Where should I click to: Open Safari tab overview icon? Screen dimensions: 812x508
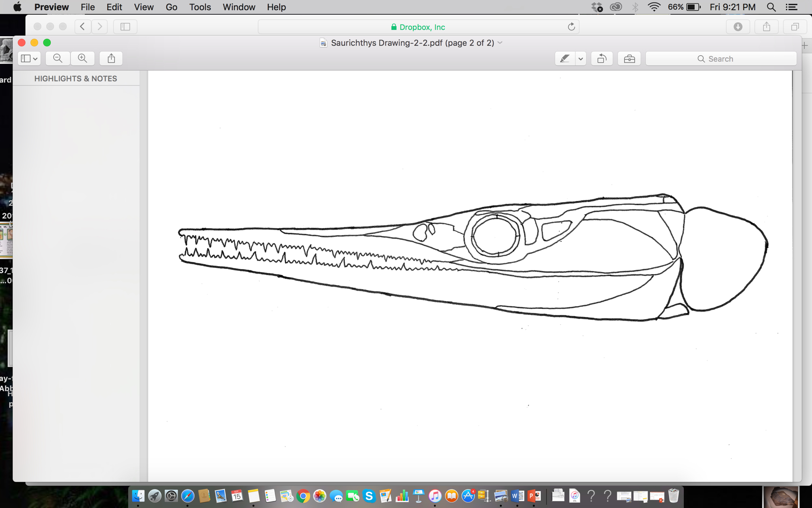795,27
